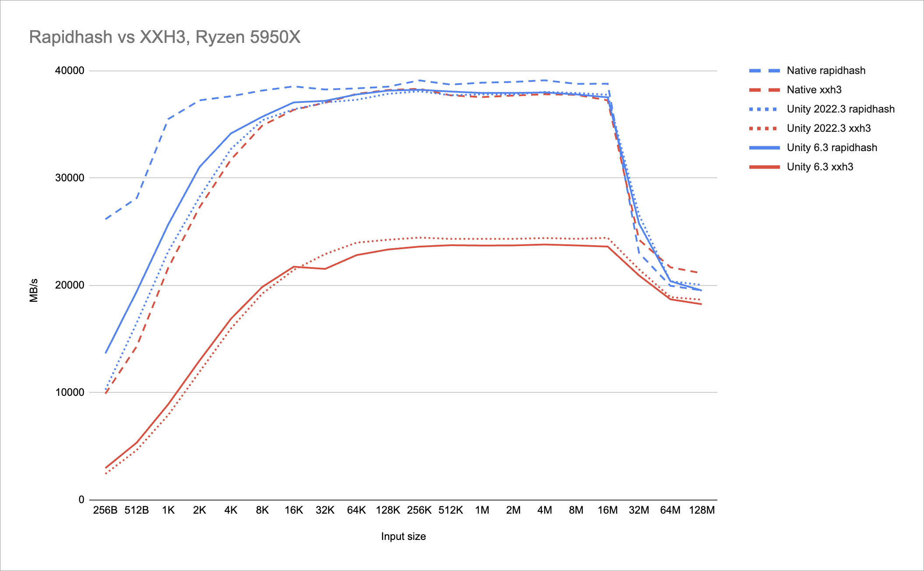Click the 128M x-axis label

coord(702,510)
